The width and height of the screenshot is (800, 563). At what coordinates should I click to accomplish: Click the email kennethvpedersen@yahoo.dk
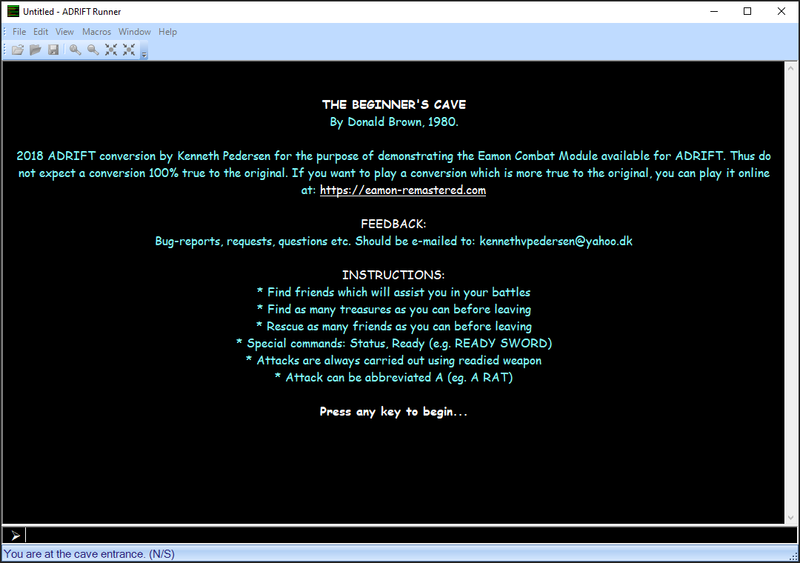point(556,241)
